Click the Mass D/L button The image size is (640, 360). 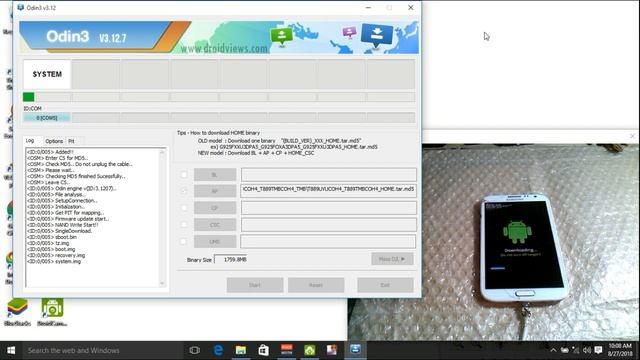click(x=392, y=259)
